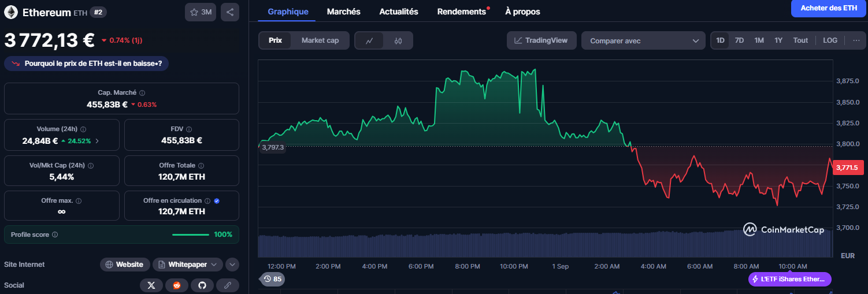Image resolution: width=868 pixels, height=294 pixels.
Task: Open the chain link social icon
Action: coord(228,285)
